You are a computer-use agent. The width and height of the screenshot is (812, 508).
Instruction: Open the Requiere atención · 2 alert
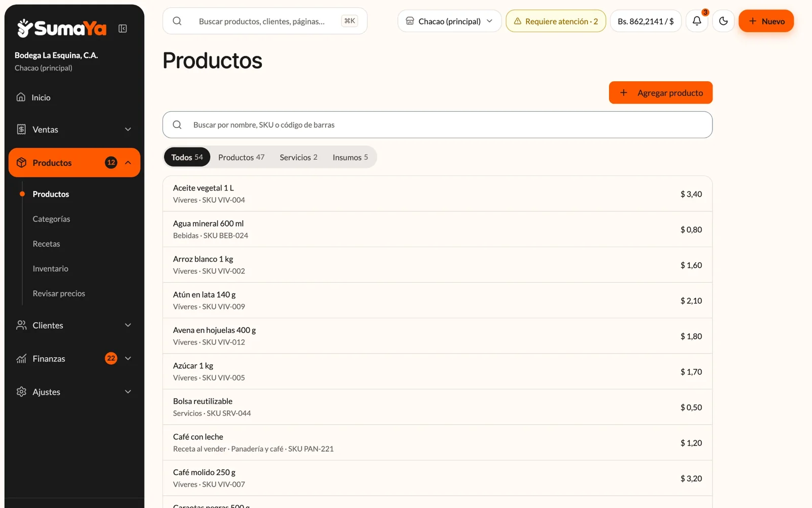pos(556,21)
